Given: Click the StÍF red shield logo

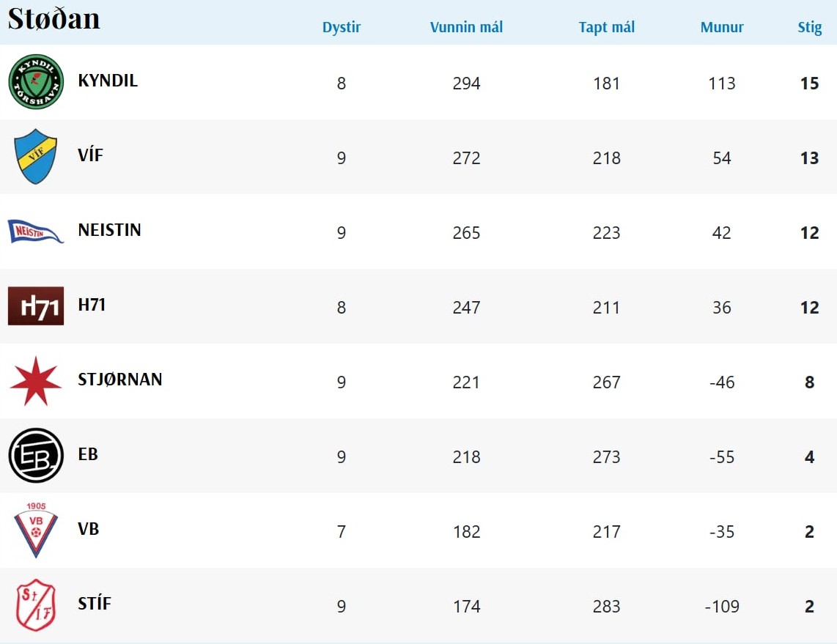Looking at the screenshot, I should [x=36, y=605].
